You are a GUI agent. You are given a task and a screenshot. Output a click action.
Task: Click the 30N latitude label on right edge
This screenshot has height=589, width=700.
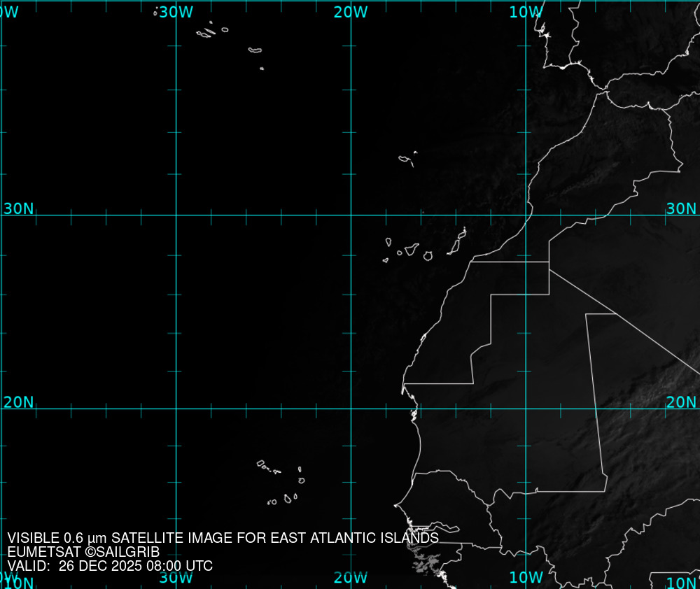click(681, 208)
